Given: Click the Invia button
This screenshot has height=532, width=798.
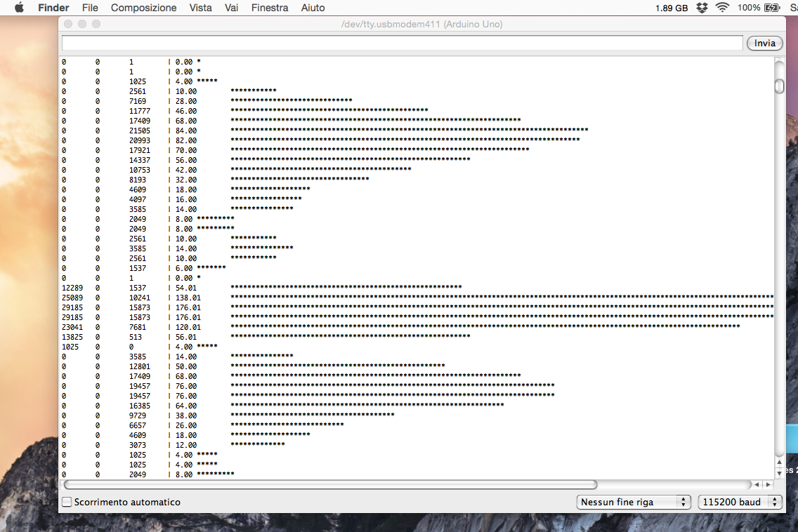Looking at the screenshot, I should [764, 43].
